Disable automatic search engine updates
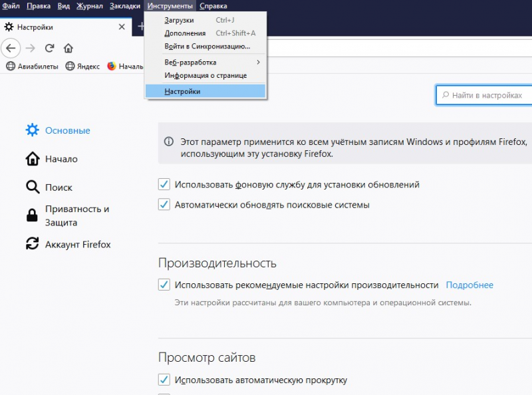The width and height of the screenshot is (532, 395). (164, 205)
